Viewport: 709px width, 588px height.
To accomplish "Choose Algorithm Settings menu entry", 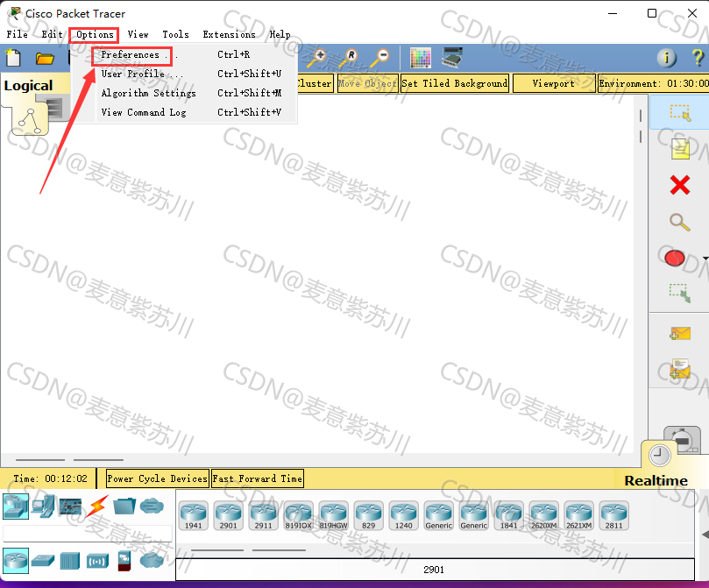I will click(183, 93).
